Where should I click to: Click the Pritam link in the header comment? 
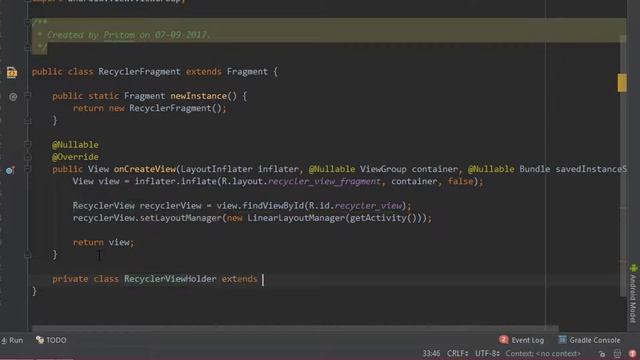(119, 35)
